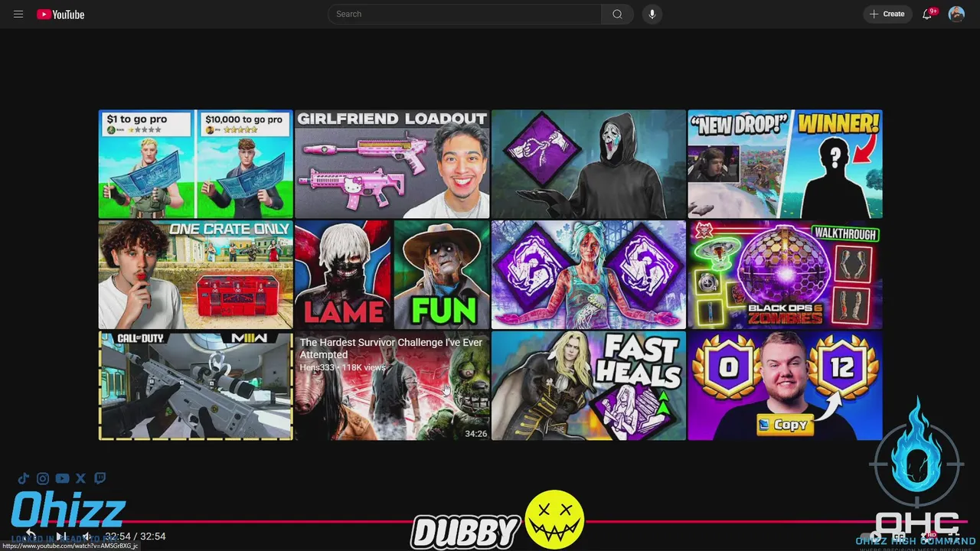Image resolution: width=980 pixels, height=551 pixels.
Task: Open the 'One Crate Only' video
Action: (x=195, y=275)
